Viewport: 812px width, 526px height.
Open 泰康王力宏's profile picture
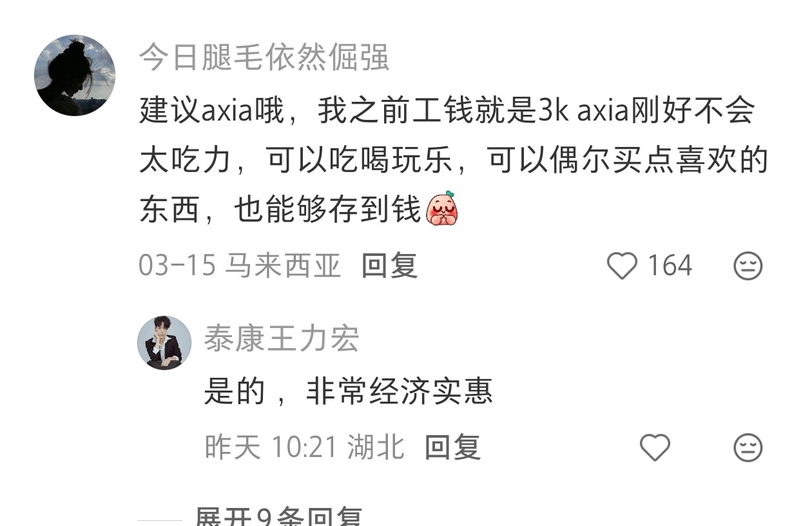164,343
